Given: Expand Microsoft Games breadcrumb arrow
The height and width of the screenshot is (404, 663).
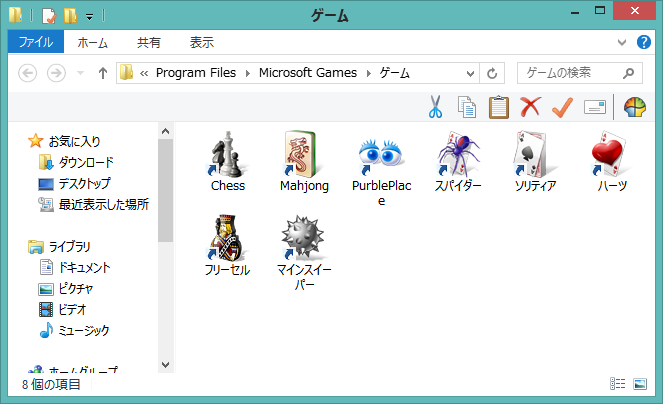Looking at the screenshot, I should pos(369,74).
